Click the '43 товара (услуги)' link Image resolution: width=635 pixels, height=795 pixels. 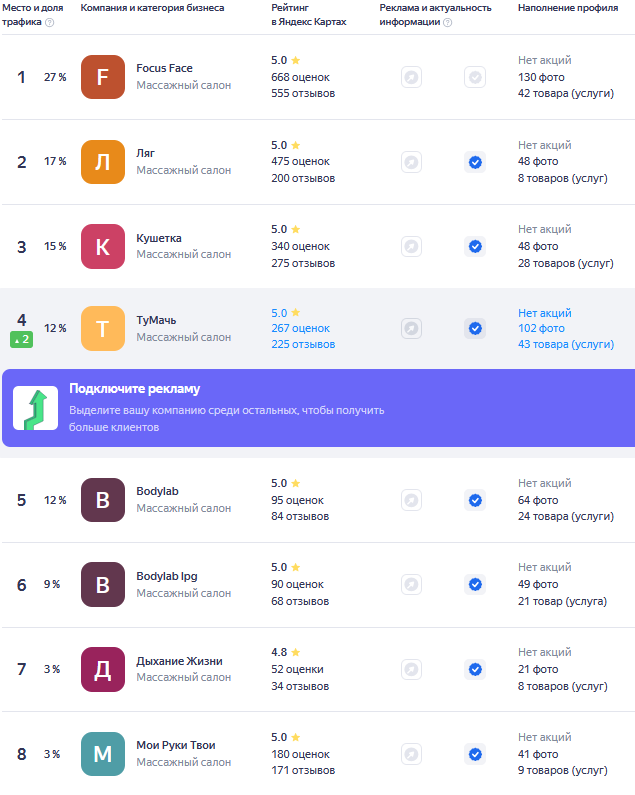click(566, 344)
